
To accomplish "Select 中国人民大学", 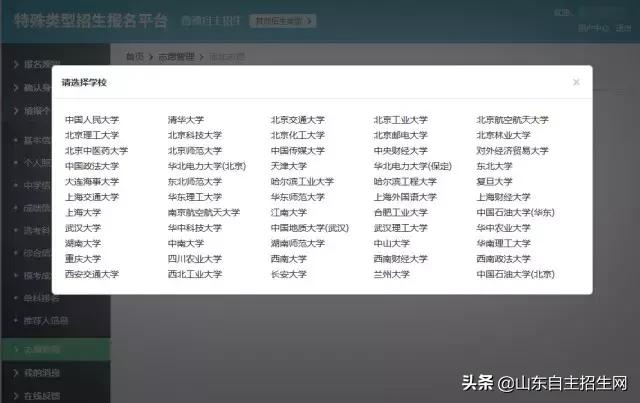I will (92, 120).
